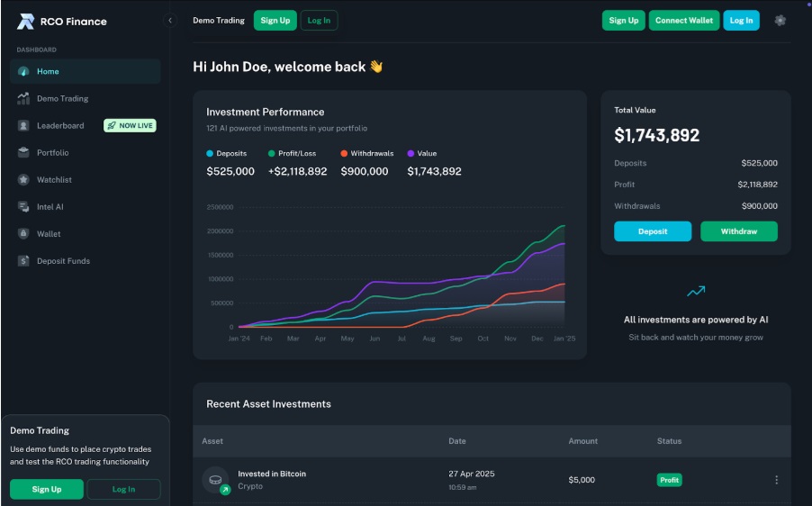This screenshot has width=812, height=506.
Task: Select the Invested in Bitcoin asset thumbnail
Action: (216, 480)
